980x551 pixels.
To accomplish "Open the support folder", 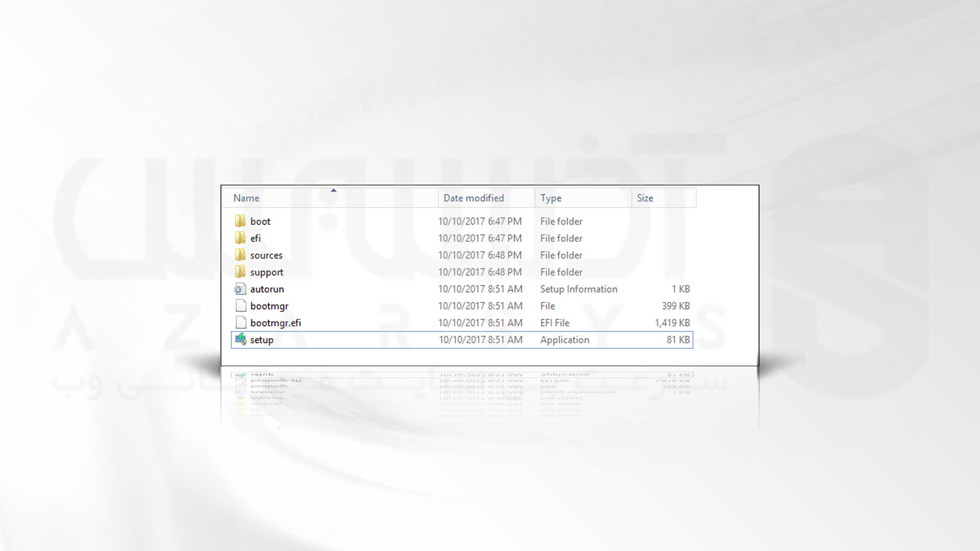I will click(266, 272).
